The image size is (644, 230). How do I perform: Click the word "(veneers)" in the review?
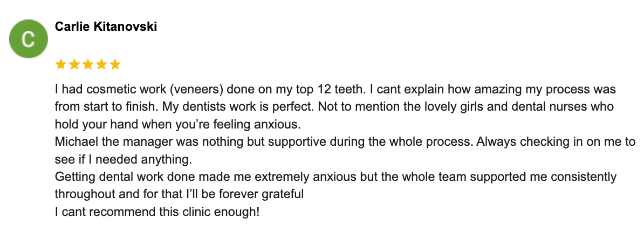pos(196,89)
